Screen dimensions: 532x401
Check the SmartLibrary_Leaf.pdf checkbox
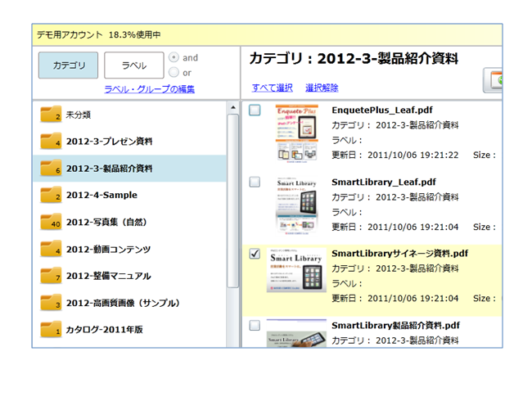click(255, 182)
